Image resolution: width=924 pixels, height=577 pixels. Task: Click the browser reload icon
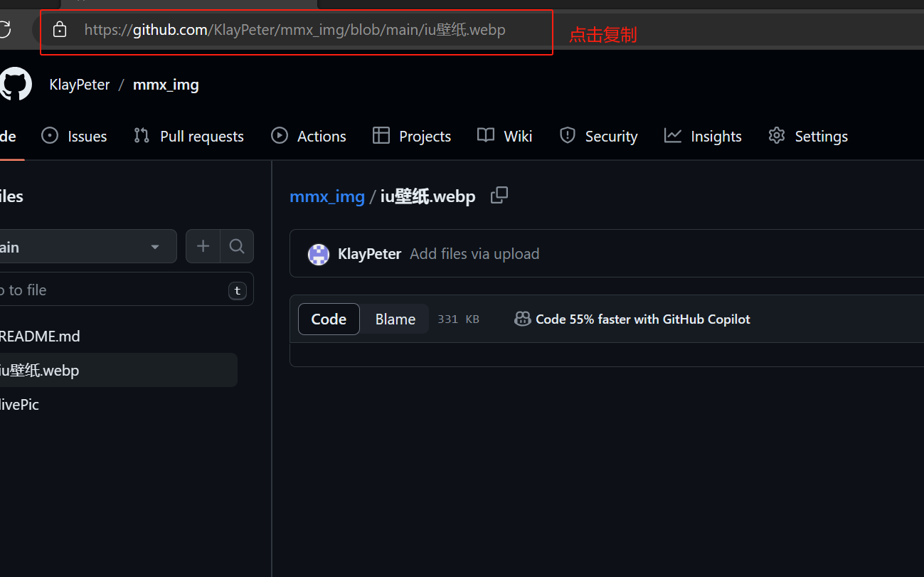pyautogui.click(x=4, y=29)
